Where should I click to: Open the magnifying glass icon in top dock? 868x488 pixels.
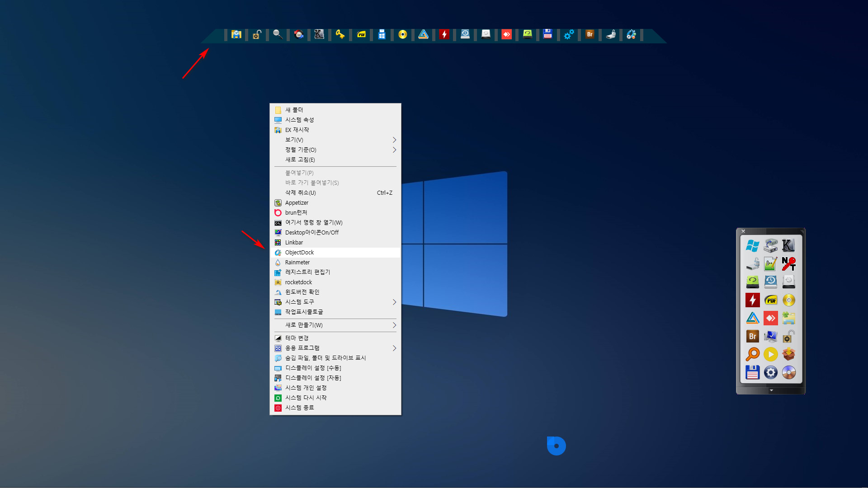[x=278, y=34]
